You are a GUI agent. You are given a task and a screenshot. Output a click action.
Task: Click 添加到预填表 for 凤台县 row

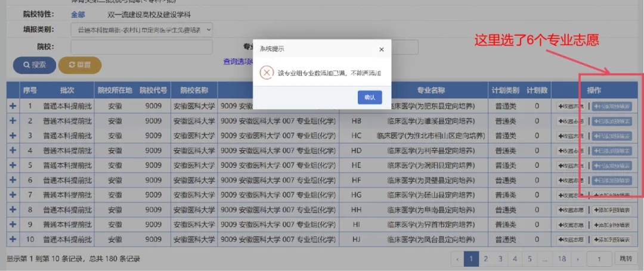point(612,239)
